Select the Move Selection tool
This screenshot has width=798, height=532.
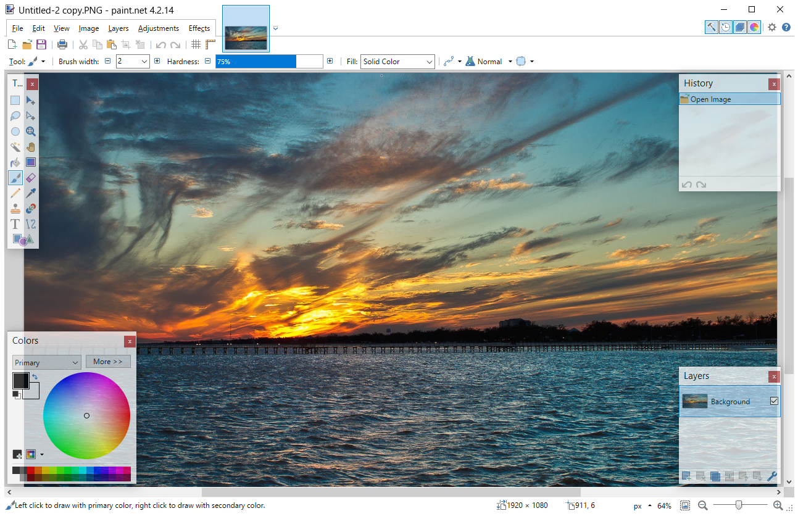click(x=31, y=116)
